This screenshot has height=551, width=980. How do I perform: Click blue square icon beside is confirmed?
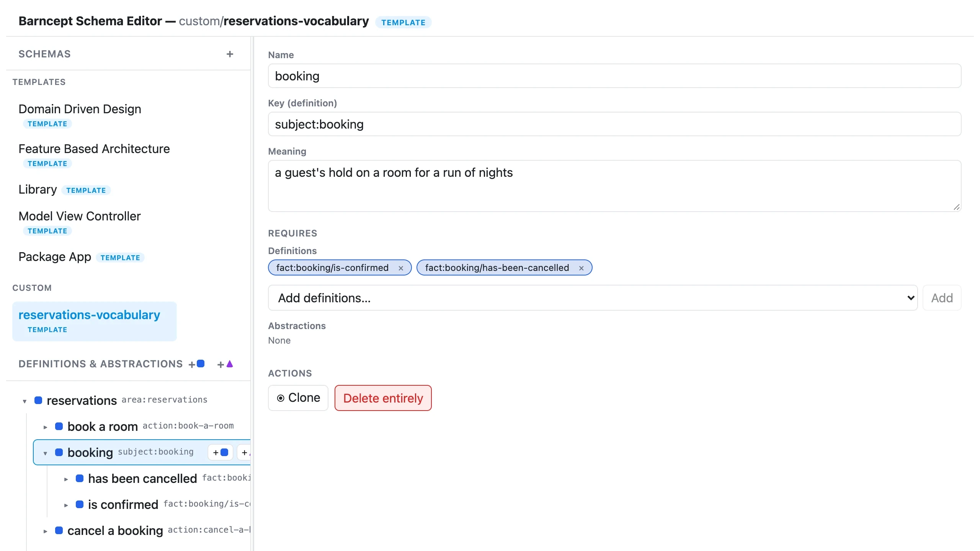coord(80,504)
